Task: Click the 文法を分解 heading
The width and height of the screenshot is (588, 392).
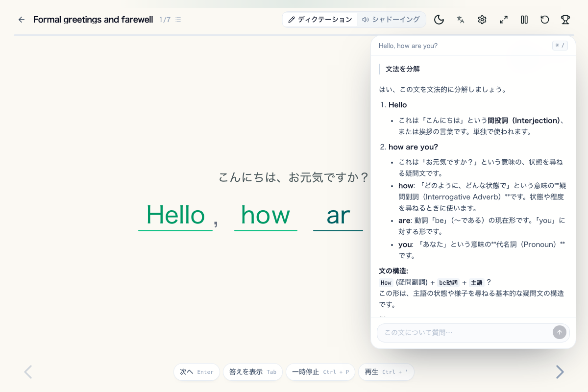Action: click(403, 69)
